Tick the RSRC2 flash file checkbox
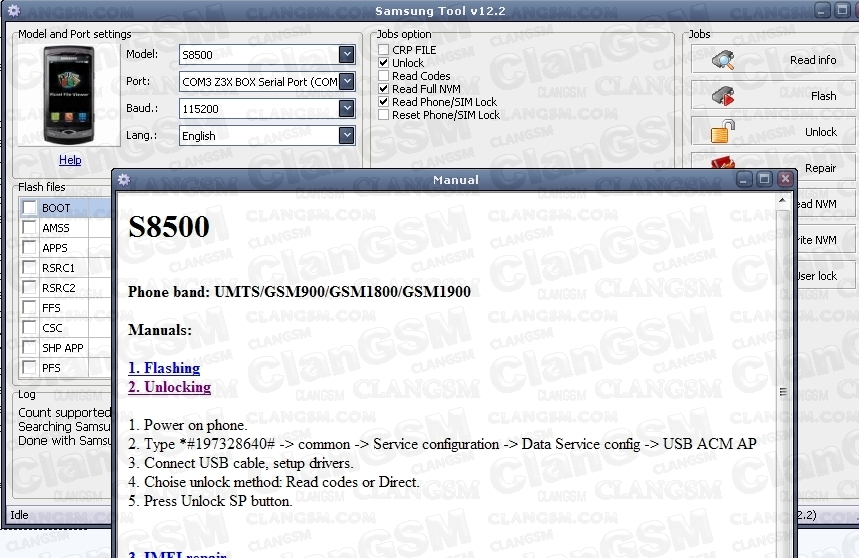This screenshot has width=859, height=558. click(29, 287)
